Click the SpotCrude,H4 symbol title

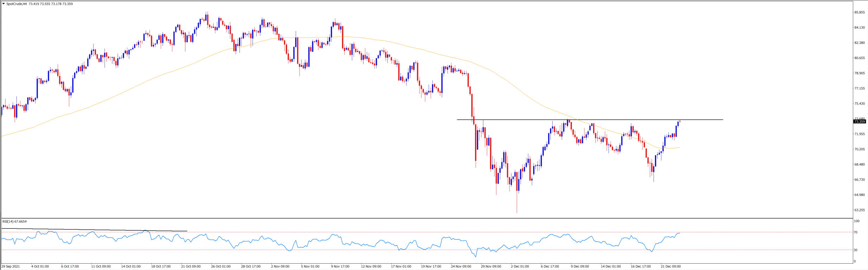(x=17, y=4)
